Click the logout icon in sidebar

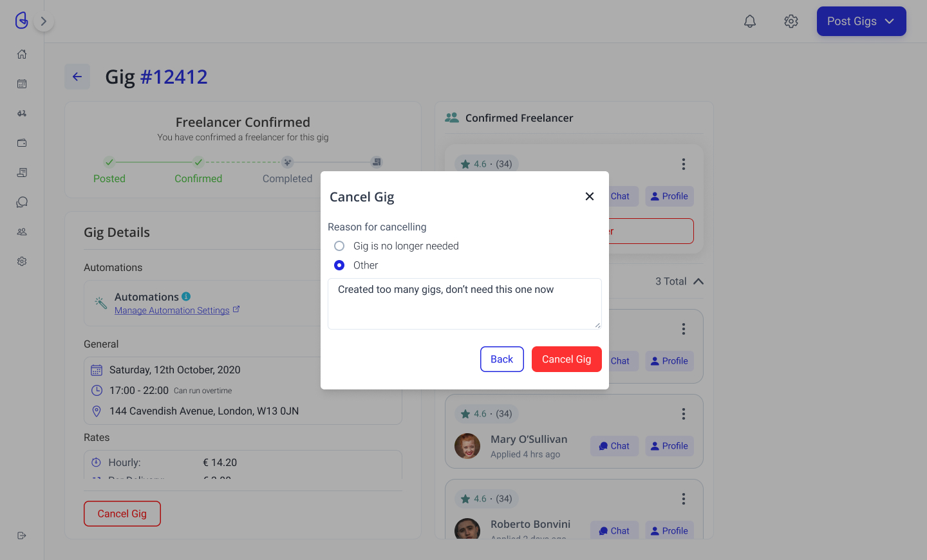point(22,536)
